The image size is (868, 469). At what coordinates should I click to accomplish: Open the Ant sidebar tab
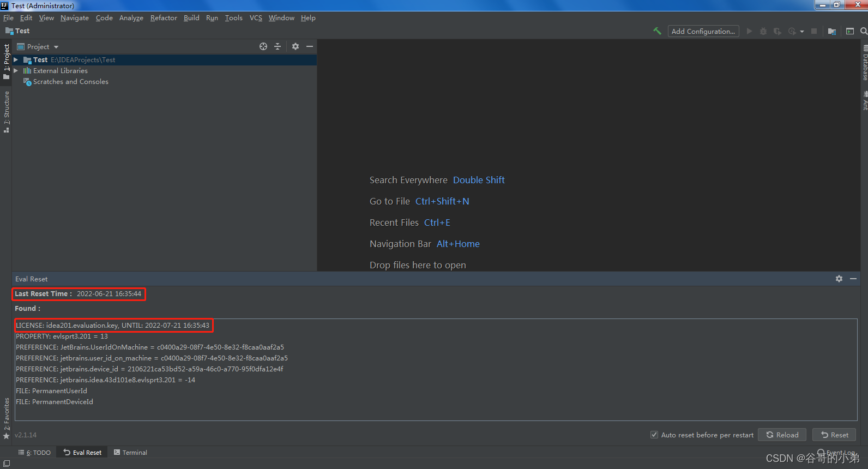865,101
